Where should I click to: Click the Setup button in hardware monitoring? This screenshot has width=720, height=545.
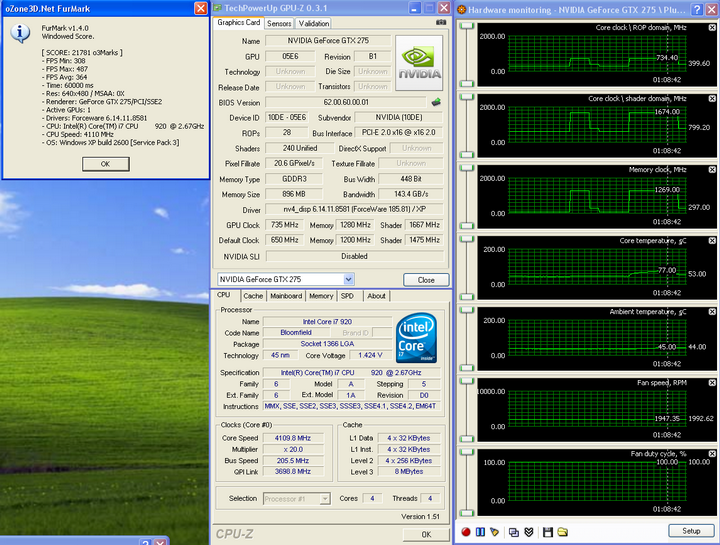click(x=691, y=531)
